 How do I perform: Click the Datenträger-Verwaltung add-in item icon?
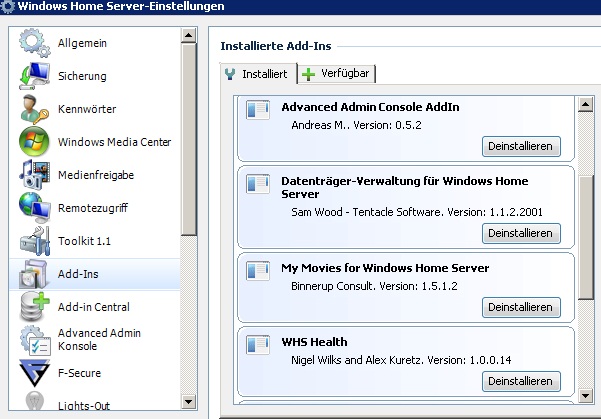point(258,184)
